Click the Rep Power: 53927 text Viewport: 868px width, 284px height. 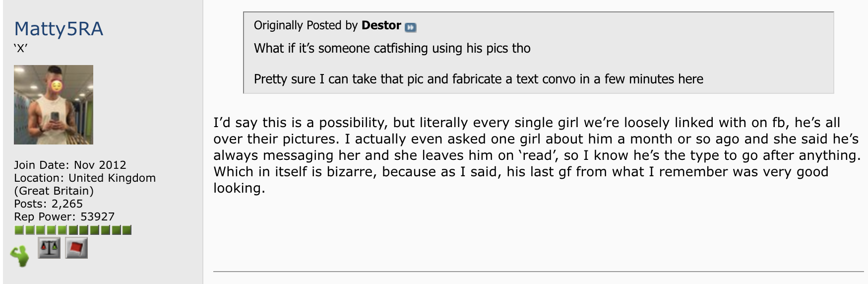point(64,216)
